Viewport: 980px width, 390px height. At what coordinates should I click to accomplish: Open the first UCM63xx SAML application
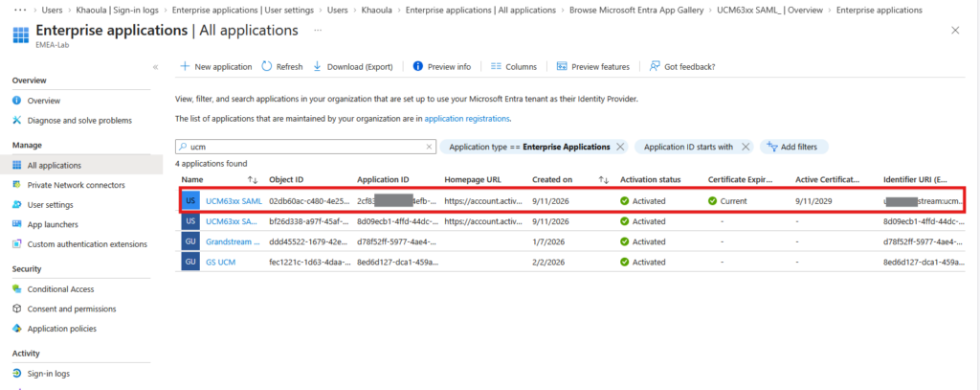pyautogui.click(x=234, y=201)
